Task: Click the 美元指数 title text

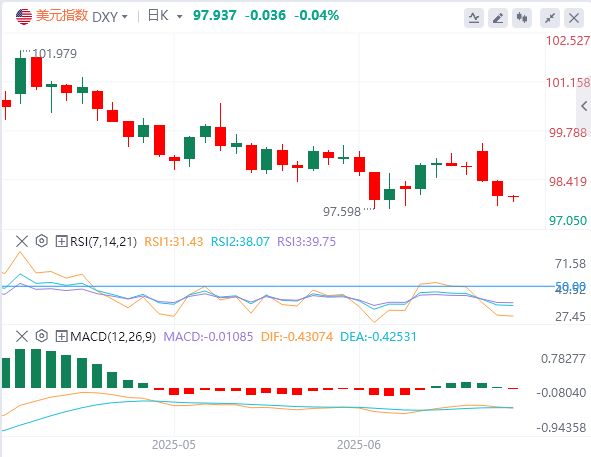Action: point(62,16)
